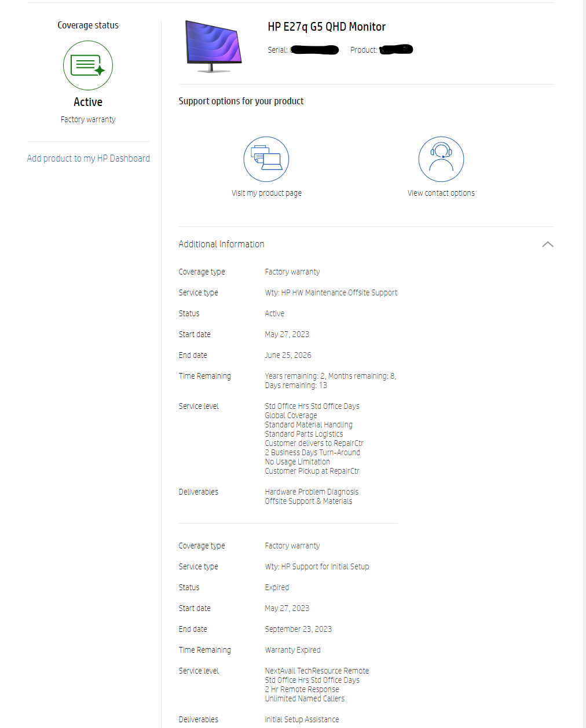Click the Factory warranty label under Active
This screenshot has height=728, width=586.
click(x=88, y=119)
